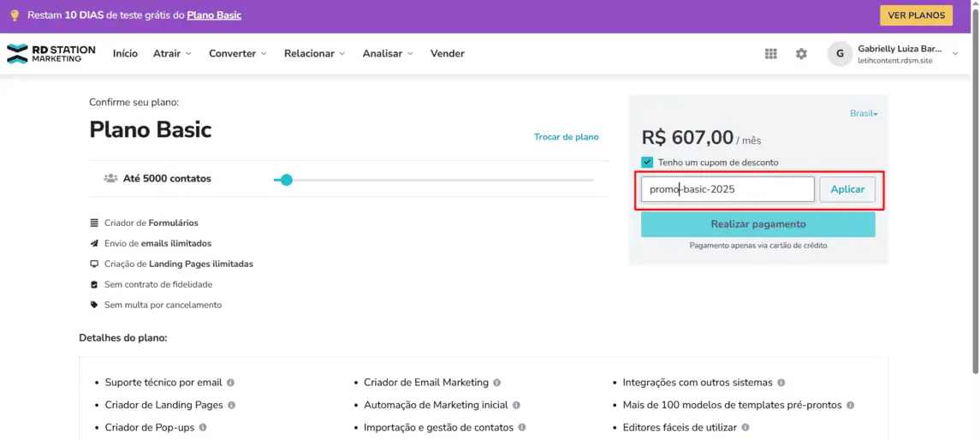Open account settings gear icon
The image size is (980, 440).
tap(801, 54)
